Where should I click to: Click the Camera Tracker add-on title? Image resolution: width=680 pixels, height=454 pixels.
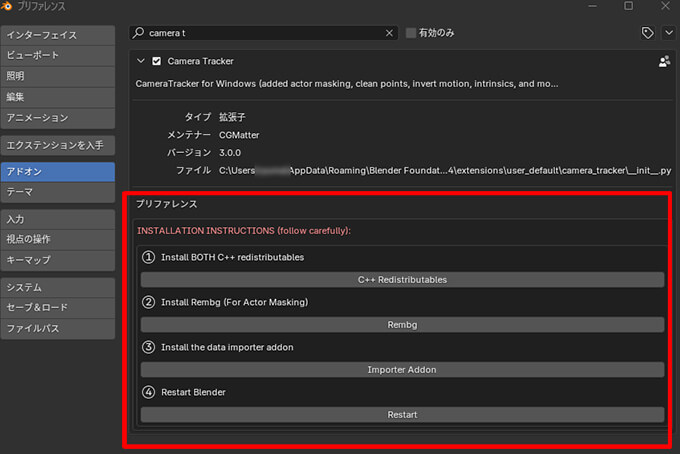pyautogui.click(x=200, y=62)
